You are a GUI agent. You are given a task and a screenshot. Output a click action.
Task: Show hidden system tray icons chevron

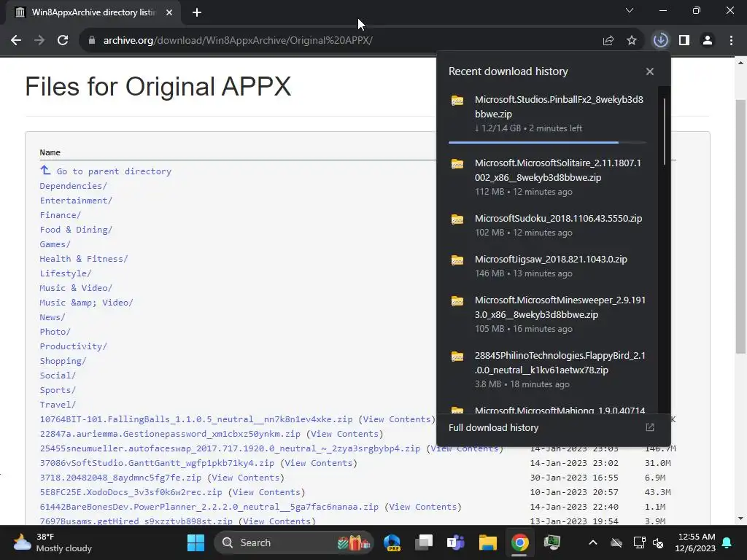(593, 542)
